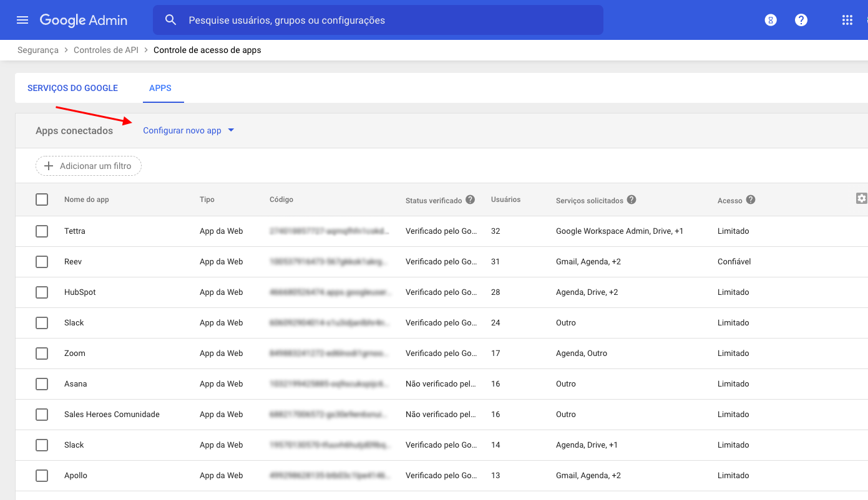Click Não verificado status for Asana
868x500 pixels.
click(x=441, y=384)
